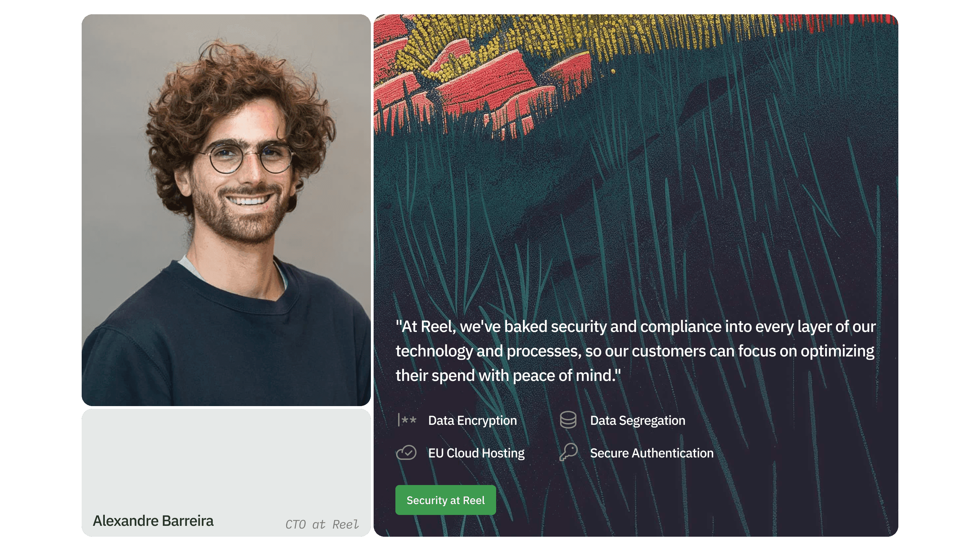Click the first quote line starting "At Reel"

pyautogui.click(x=636, y=327)
